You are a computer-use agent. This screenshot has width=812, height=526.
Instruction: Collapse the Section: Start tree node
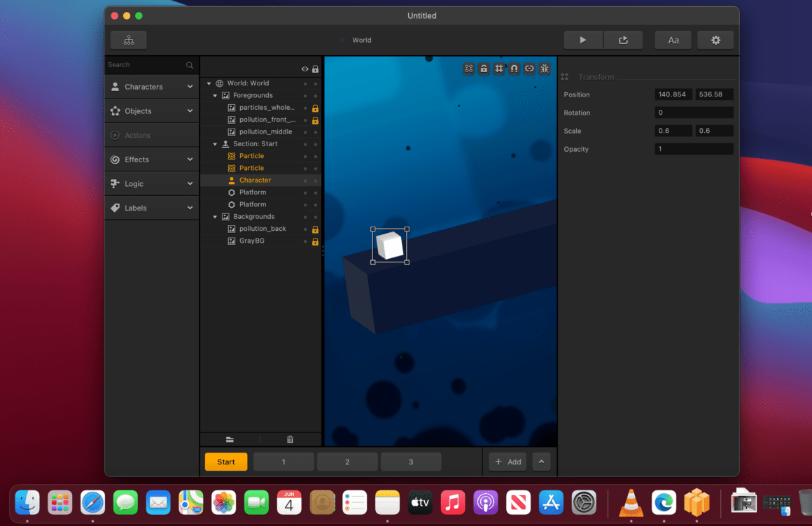tap(215, 144)
